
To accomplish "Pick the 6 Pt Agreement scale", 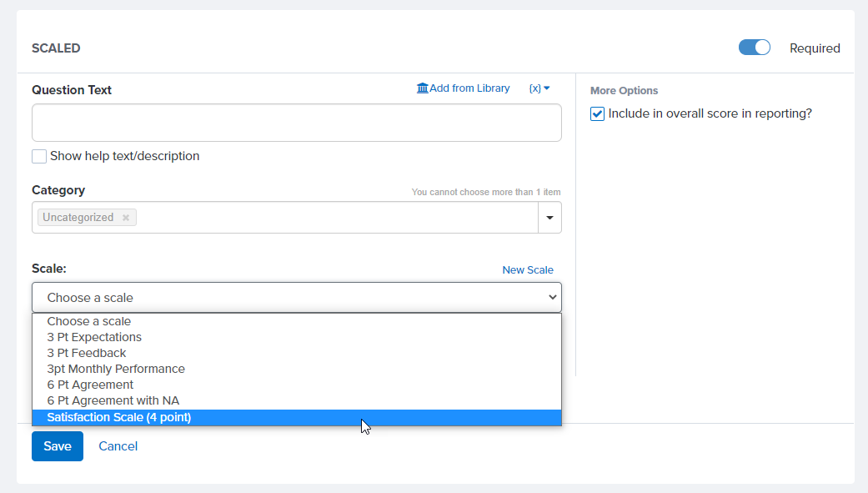I will pyautogui.click(x=90, y=385).
